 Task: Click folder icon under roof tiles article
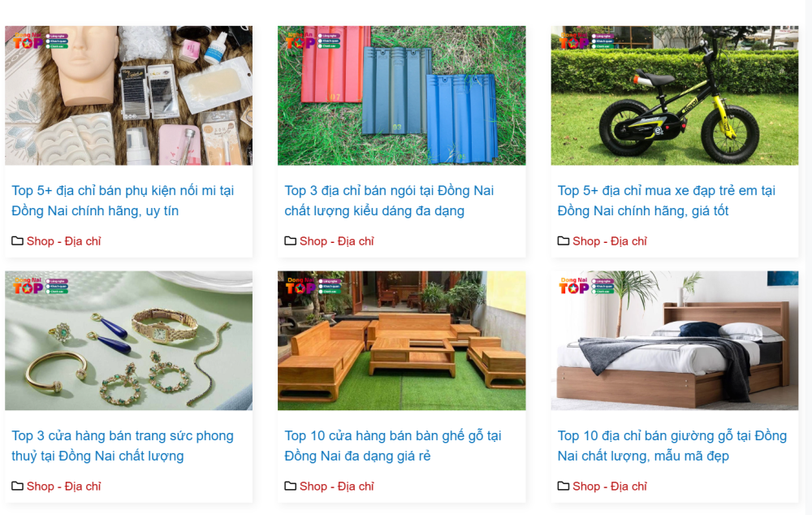(x=291, y=241)
